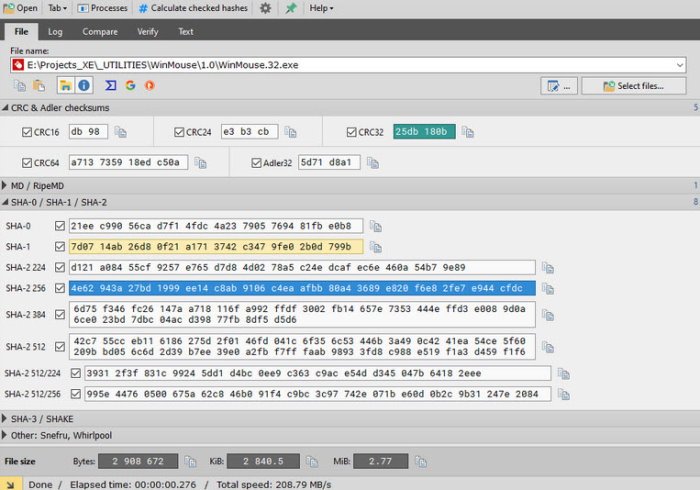The width and height of the screenshot is (700, 490).
Task: Open the file's folder with the folder icon
Action: tap(66, 86)
